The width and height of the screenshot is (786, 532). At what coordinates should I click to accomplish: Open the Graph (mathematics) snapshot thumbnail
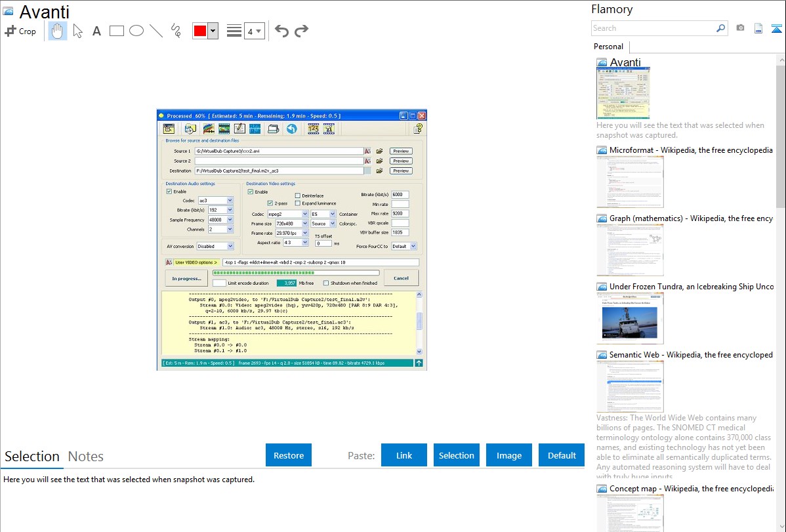630,250
